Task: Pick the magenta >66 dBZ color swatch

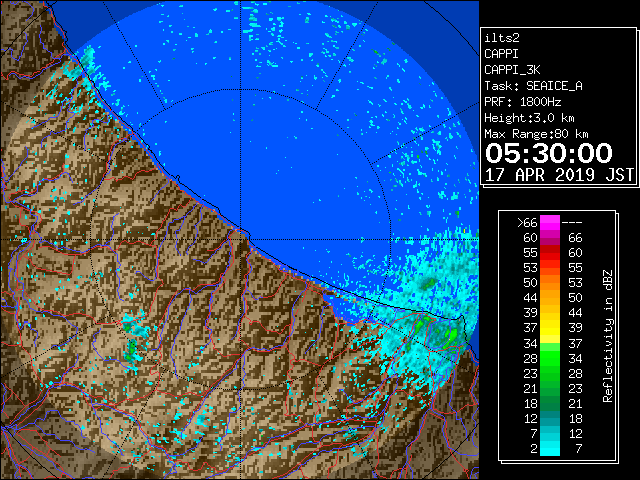Action: tap(550, 223)
